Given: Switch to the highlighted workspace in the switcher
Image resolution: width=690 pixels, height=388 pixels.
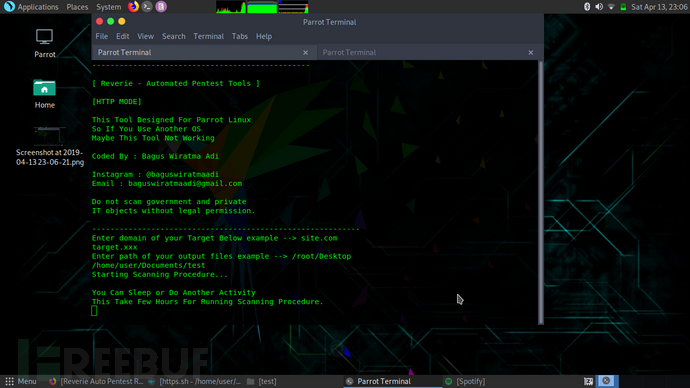Looking at the screenshot, I should 606,381.
